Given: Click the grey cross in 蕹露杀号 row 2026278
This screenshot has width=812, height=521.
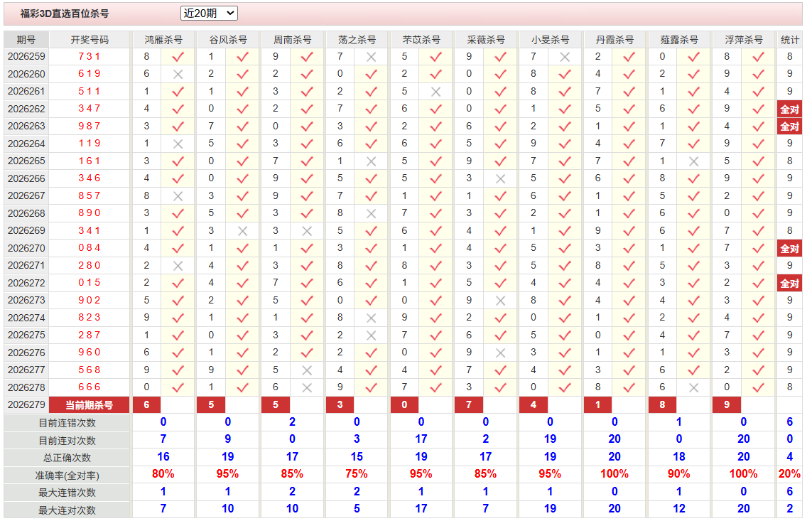Looking at the screenshot, I should pos(694,387).
